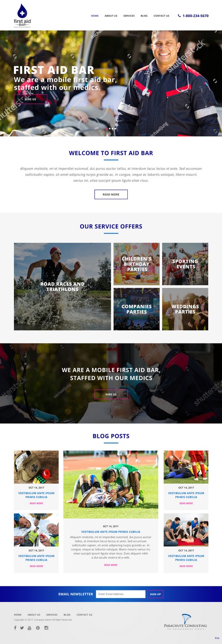Go to Blog in the header menu
Screen dimensions: 222x644
[144, 16]
